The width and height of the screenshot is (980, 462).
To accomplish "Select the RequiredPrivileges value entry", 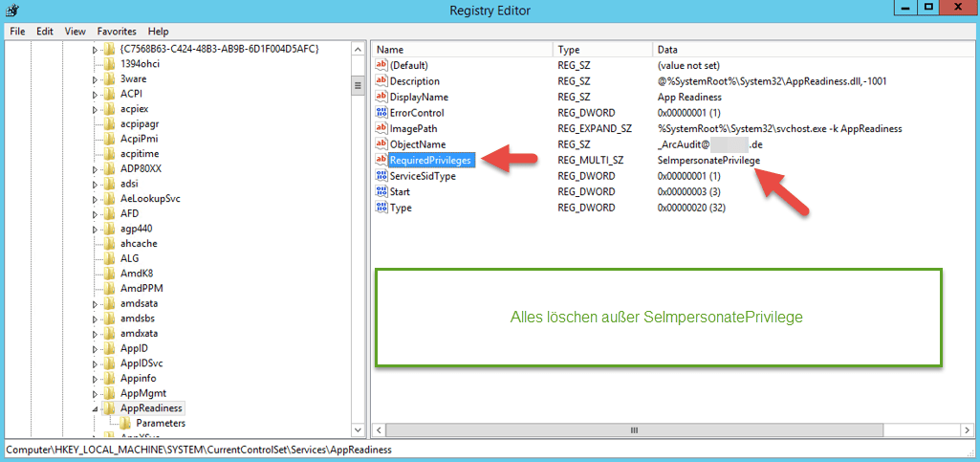I will pos(429,161).
